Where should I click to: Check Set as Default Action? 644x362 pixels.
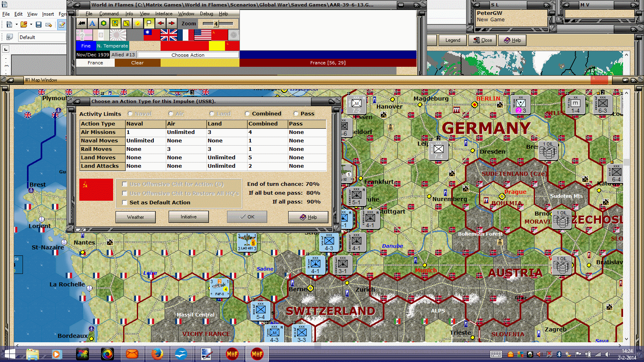(x=125, y=203)
